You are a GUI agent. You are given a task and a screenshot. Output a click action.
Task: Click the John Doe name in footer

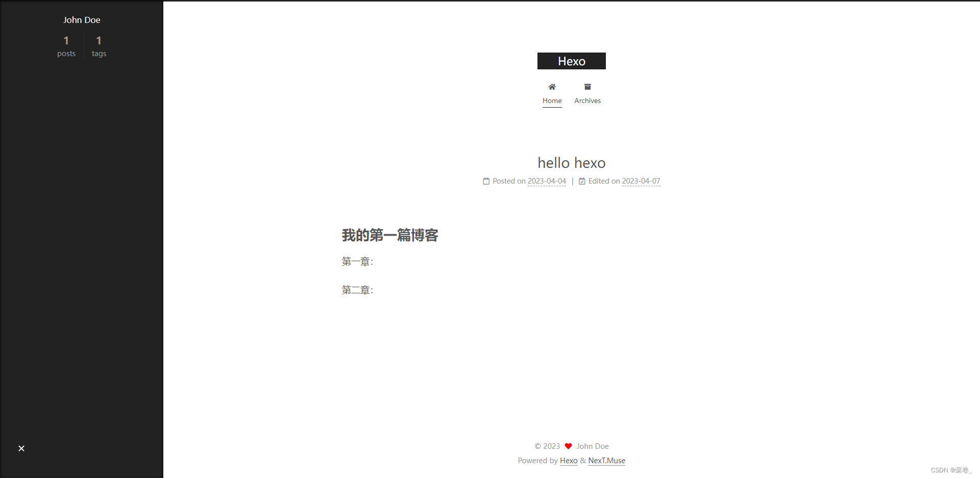[593, 446]
